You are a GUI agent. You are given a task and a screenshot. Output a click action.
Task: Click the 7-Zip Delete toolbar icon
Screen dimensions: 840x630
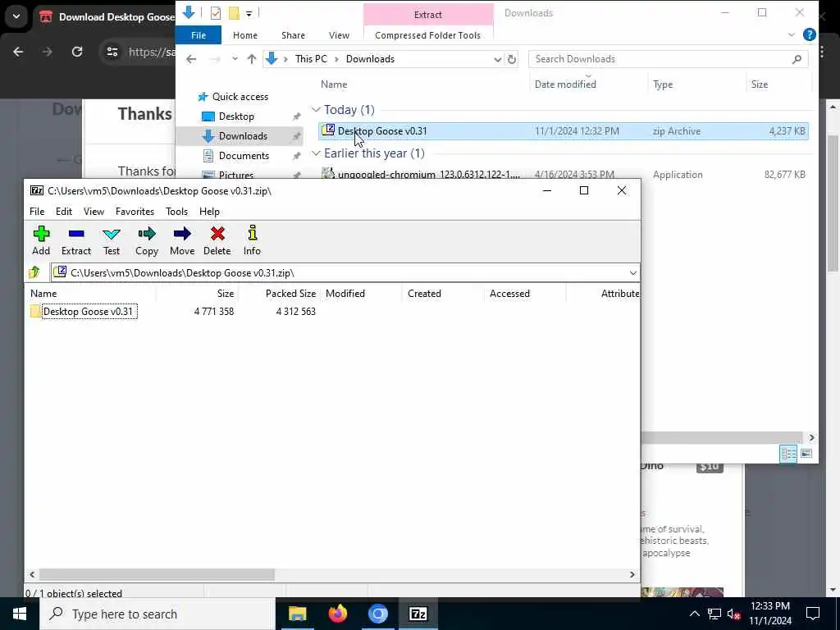pos(217,240)
